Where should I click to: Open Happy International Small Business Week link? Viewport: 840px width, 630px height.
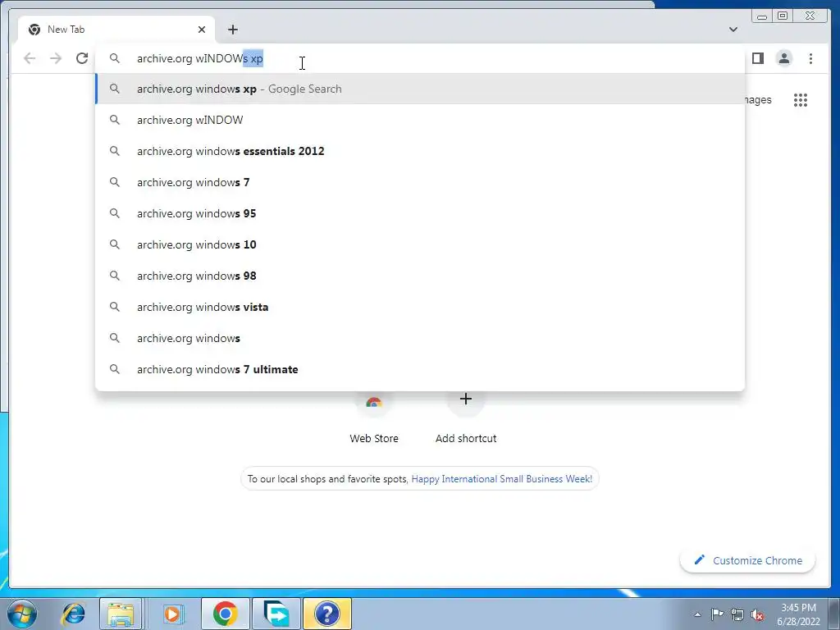pyautogui.click(x=501, y=479)
